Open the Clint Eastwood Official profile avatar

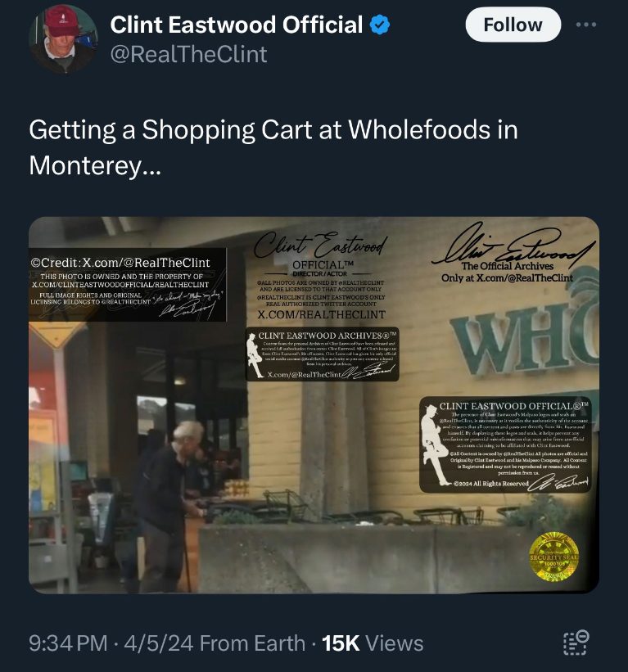(63, 39)
